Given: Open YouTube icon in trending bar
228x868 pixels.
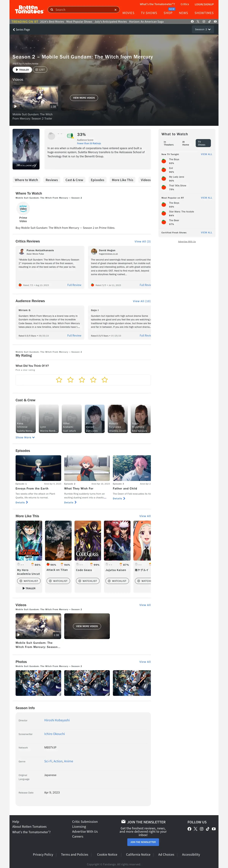Looking at the screenshot, I should tap(215, 21).
